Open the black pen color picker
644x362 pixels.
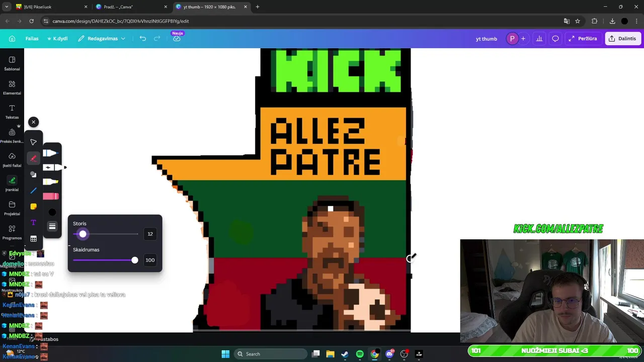(x=52, y=212)
